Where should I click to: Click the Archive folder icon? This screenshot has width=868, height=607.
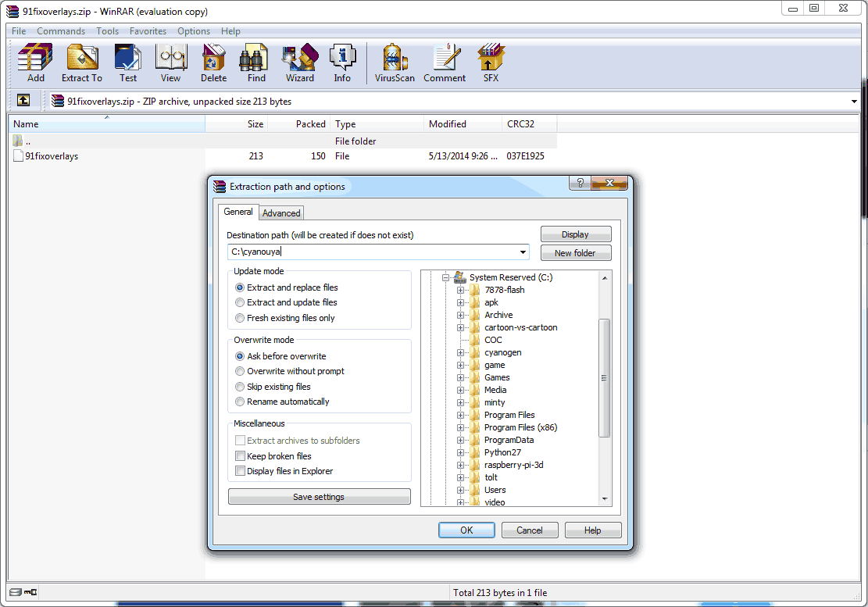474,315
